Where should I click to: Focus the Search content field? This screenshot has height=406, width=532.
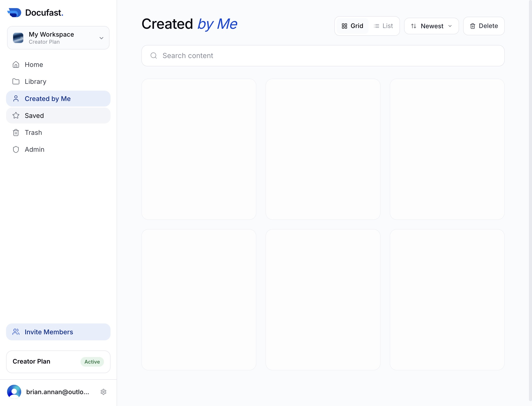[x=323, y=56]
